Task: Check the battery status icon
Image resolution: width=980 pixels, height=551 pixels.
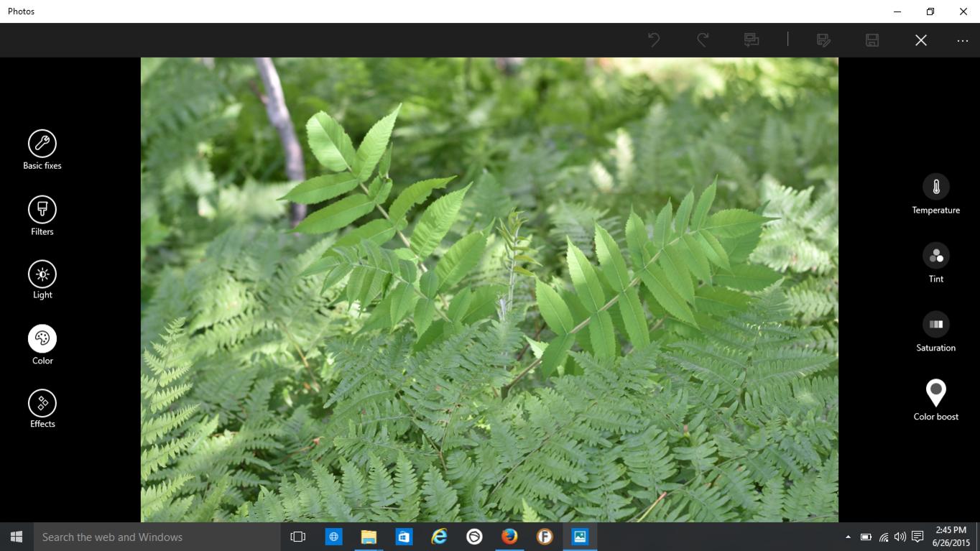Action: click(x=866, y=537)
